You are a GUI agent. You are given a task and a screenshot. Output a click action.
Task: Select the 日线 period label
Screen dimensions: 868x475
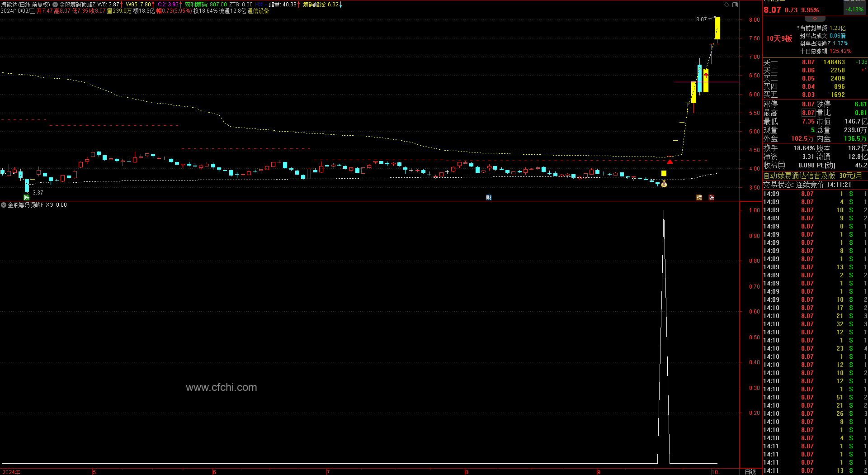[x=750, y=472]
